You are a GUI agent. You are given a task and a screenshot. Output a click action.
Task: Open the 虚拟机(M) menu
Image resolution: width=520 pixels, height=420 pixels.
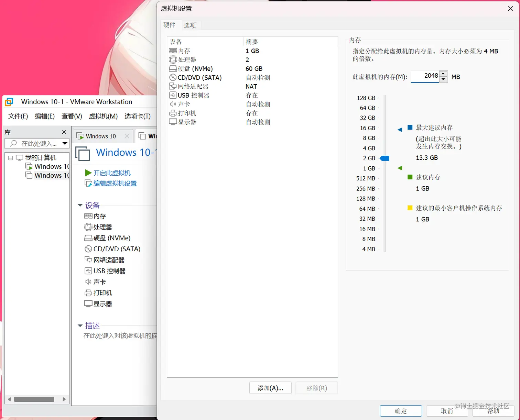103,116
